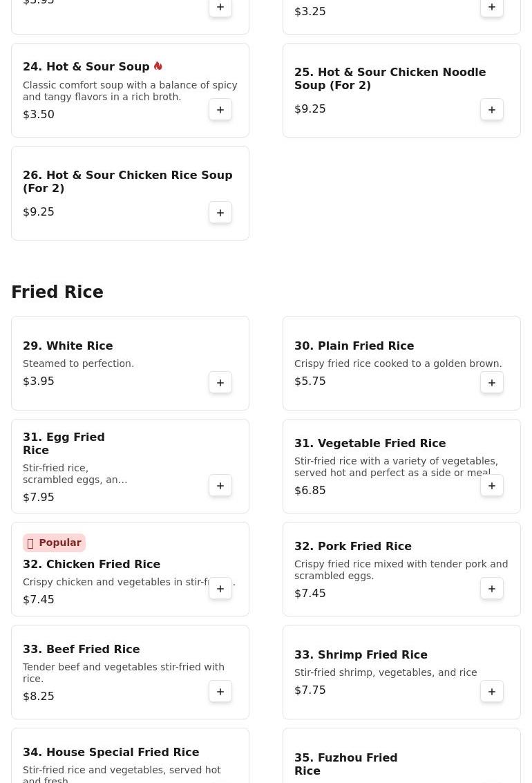The width and height of the screenshot is (532, 783).
Task: Open the House Special Fried Rice item
Action: tap(111, 752)
